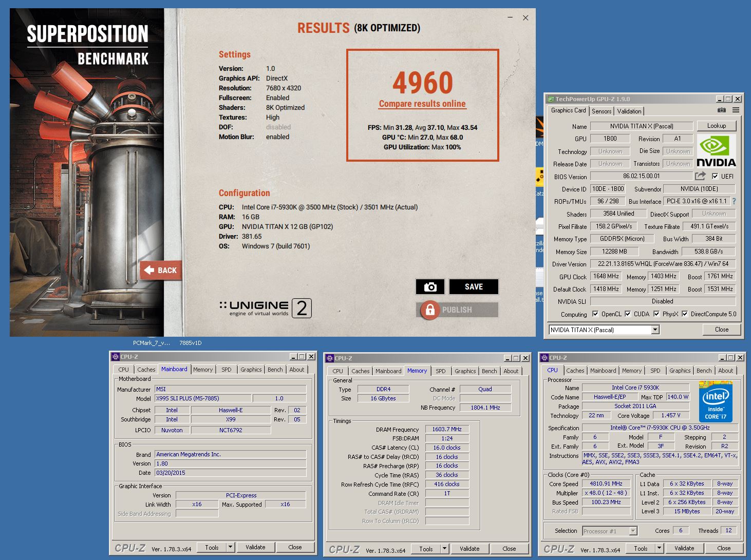751x560 pixels.
Task: Open Tools dropdown arrow in Memory CPU-Z window
Action: [444, 549]
